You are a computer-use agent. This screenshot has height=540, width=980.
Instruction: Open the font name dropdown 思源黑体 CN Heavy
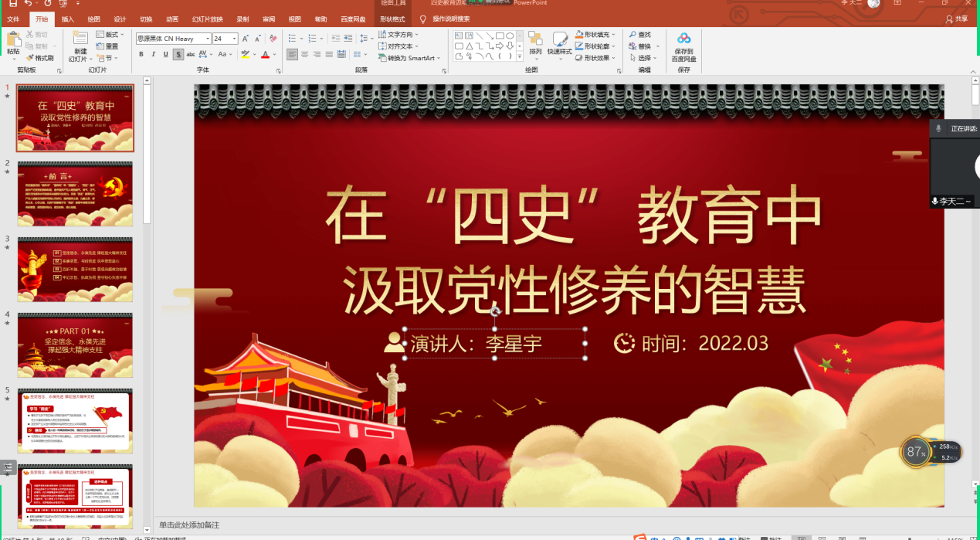pyautogui.click(x=208, y=39)
